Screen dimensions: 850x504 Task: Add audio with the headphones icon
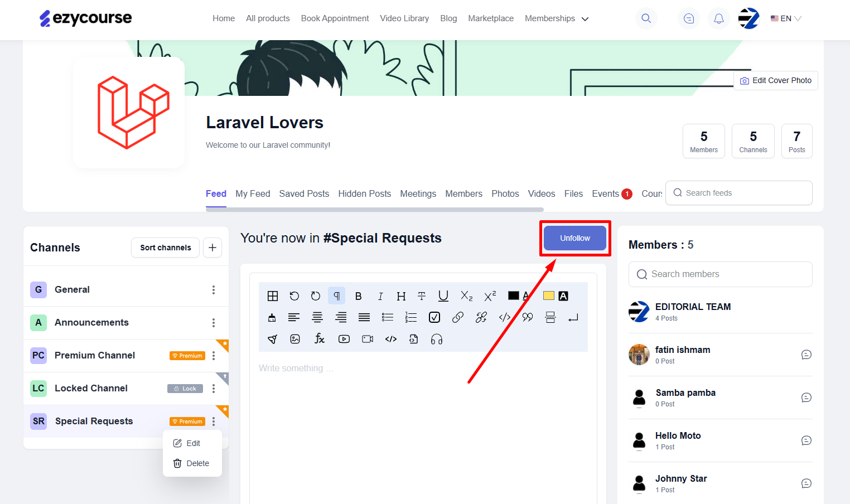(437, 339)
